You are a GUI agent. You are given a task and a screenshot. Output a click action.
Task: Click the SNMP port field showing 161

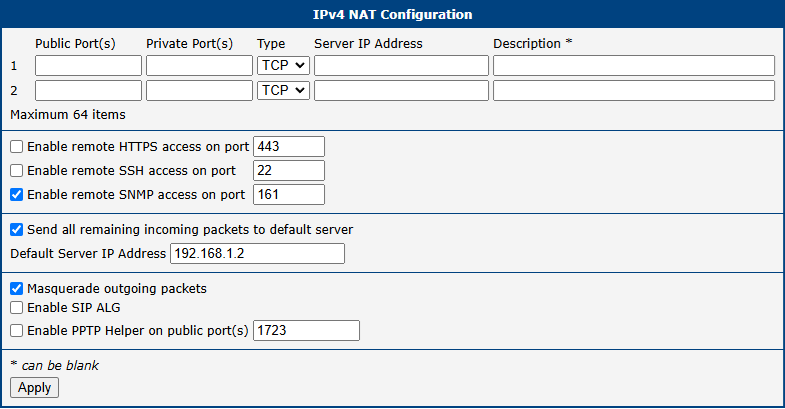289,195
